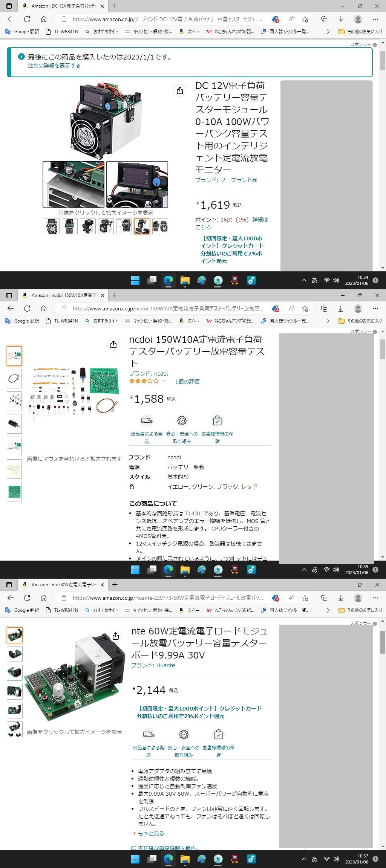Click the nte 60W window vertical scrollbar thumb

(x=383, y=642)
